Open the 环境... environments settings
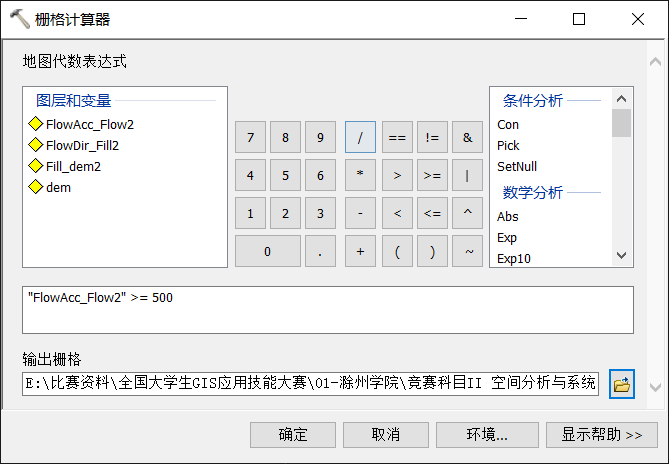Image resolution: width=669 pixels, height=464 pixels. point(487,435)
